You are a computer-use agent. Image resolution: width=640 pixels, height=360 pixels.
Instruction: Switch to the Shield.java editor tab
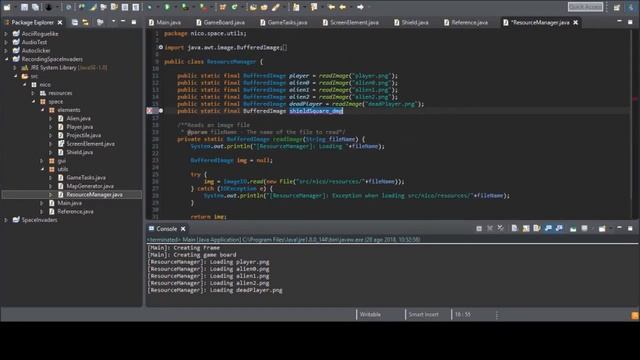click(411, 22)
